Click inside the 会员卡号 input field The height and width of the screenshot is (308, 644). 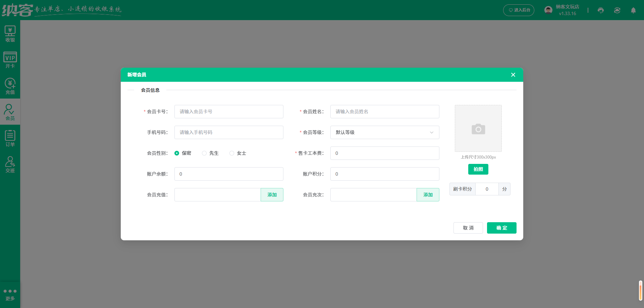pyautogui.click(x=229, y=112)
